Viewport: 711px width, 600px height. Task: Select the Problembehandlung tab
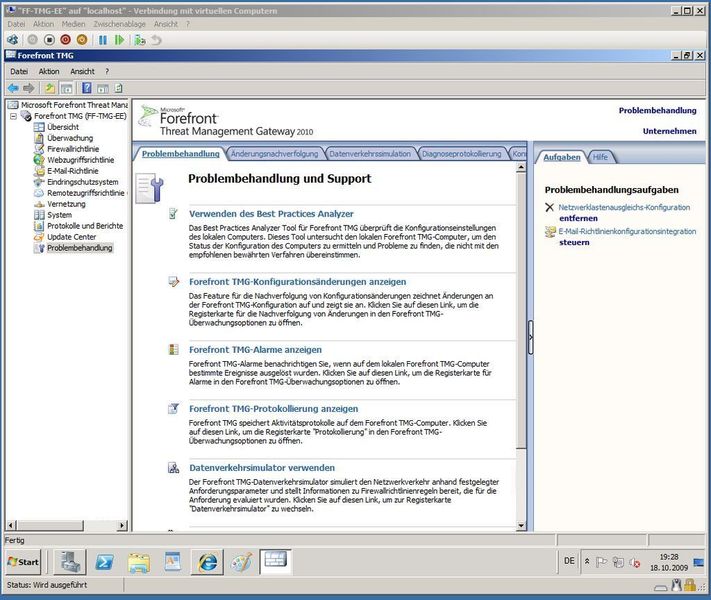point(180,154)
